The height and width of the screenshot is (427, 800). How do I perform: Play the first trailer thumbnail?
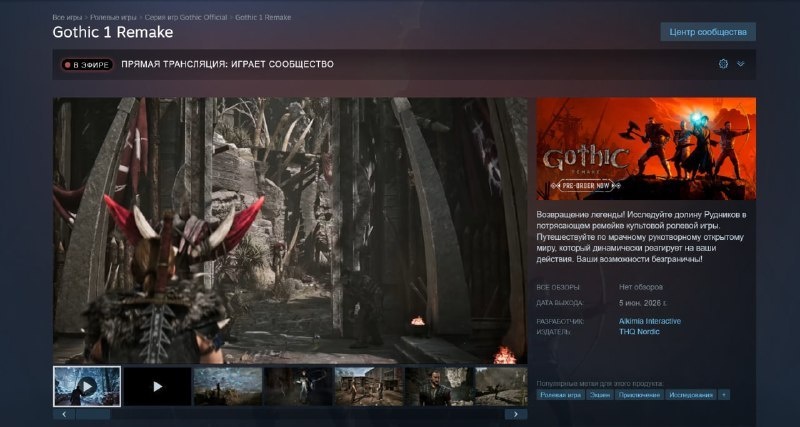tap(87, 386)
